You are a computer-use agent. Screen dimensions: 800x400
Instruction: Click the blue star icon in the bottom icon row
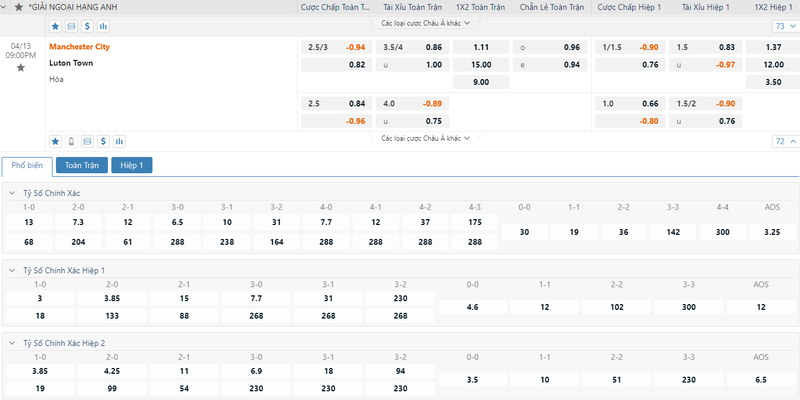tap(55, 141)
